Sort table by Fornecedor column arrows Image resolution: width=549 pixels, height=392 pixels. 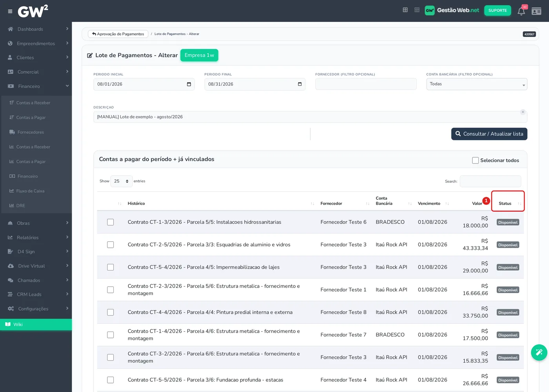coord(367,203)
